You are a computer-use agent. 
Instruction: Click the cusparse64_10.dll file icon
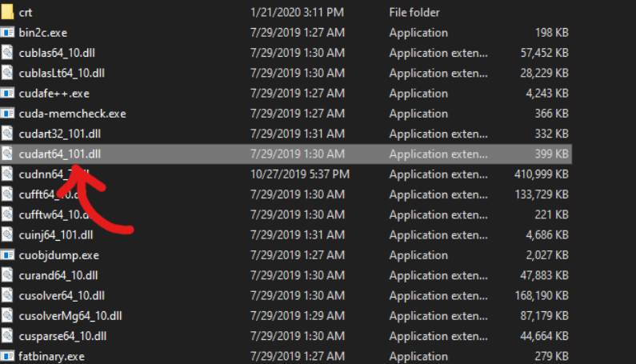[7, 336]
